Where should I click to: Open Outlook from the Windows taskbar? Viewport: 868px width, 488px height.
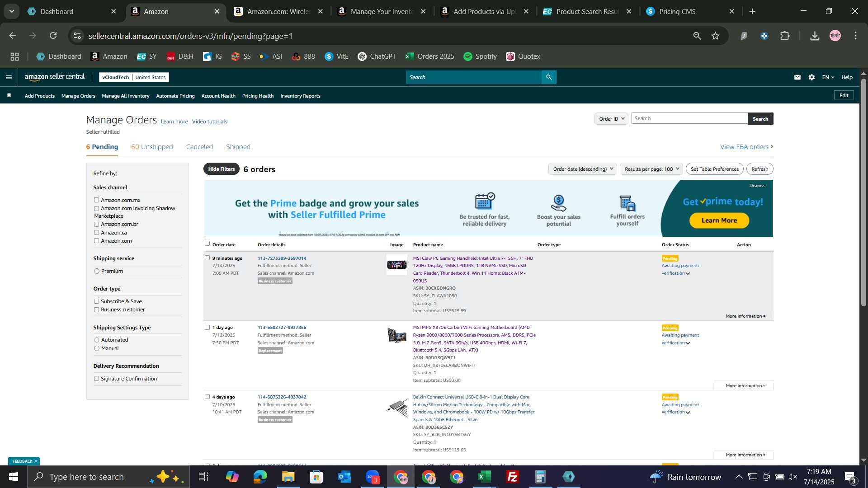(x=344, y=477)
